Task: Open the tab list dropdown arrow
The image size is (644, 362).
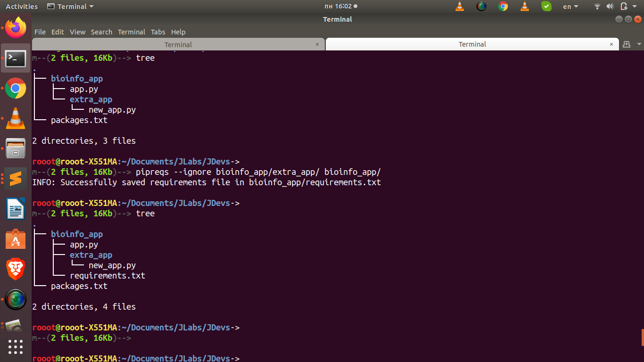Action: coord(639,44)
